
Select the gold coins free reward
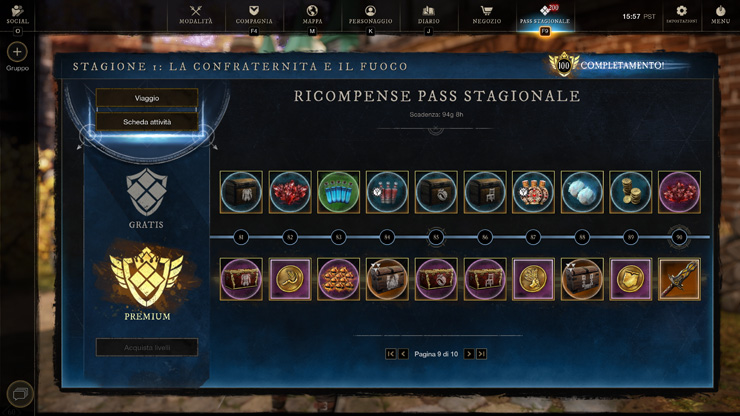[631, 192]
